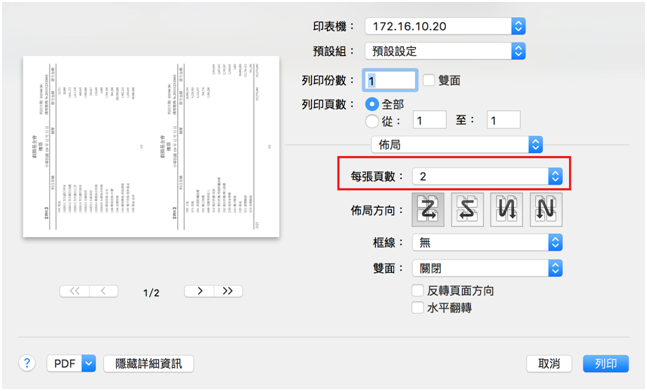Go to first preview page

75,291
